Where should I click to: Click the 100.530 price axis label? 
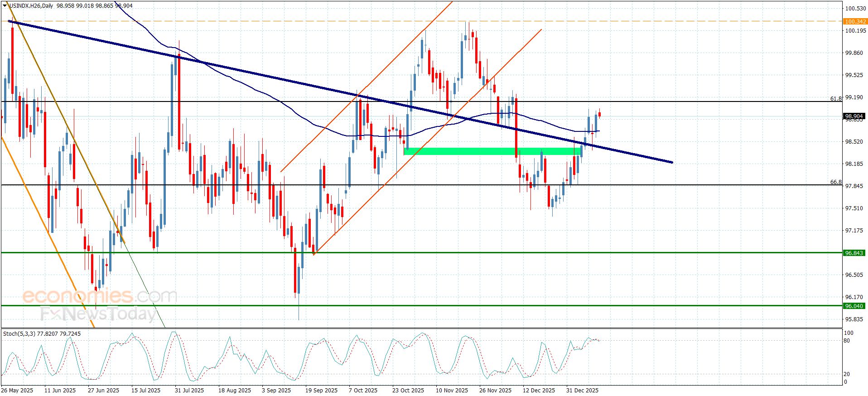(854, 8)
